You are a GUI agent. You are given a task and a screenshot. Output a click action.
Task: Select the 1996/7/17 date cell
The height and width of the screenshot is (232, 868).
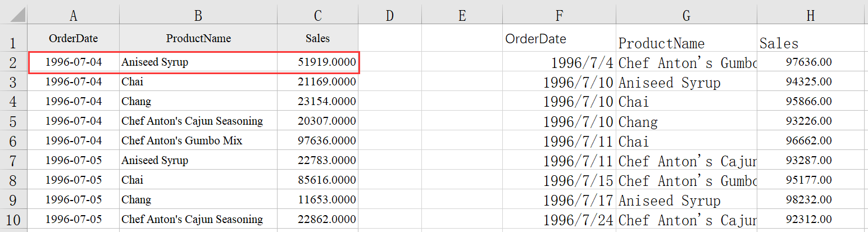(559, 199)
